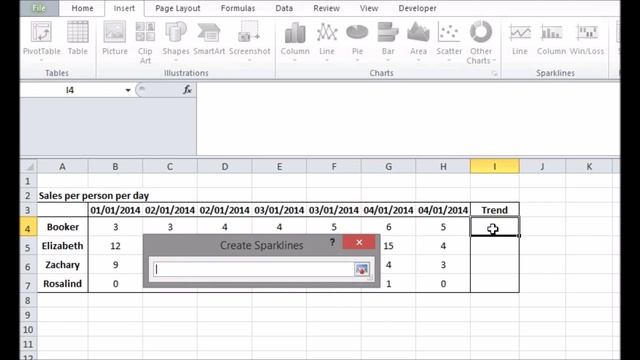Image resolution: width=640 pixels, height=360 pixels.
Task: Click the data range input in Create Sparklines
Action: tap(254, 269)
